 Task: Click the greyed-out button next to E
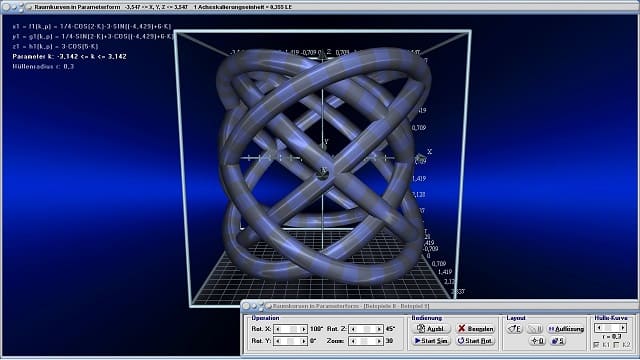tap(534, 329)
